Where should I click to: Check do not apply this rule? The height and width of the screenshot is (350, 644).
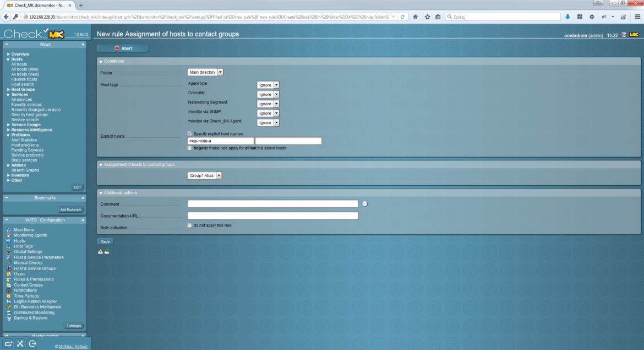coord(189,225)
